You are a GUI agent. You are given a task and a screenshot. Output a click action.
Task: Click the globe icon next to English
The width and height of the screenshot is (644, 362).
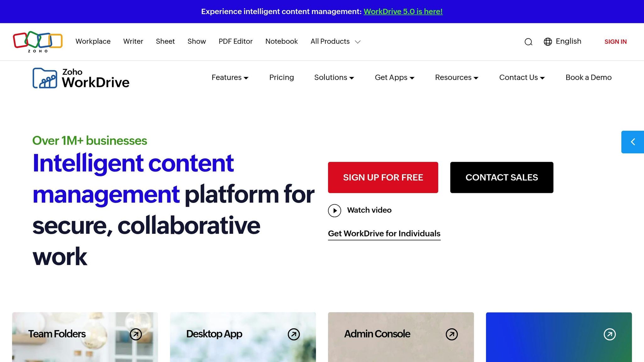click(548, 42)
